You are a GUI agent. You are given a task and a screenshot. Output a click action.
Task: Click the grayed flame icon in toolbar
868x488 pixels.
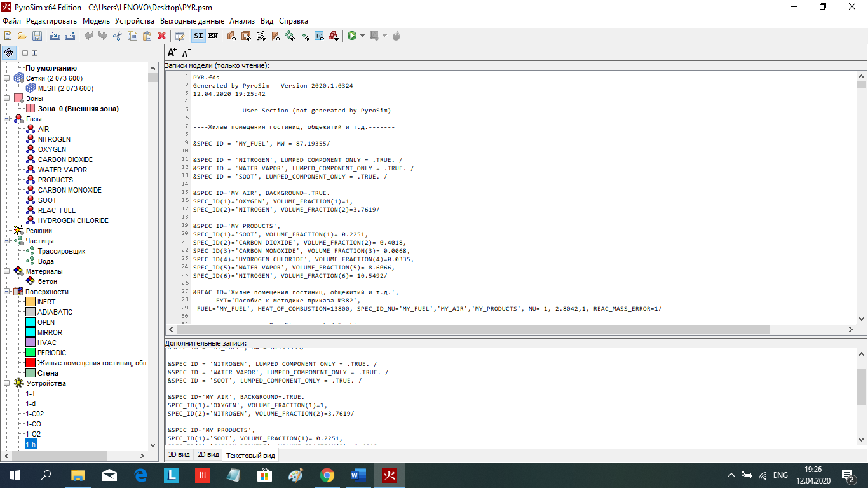[x=397, y=36]
